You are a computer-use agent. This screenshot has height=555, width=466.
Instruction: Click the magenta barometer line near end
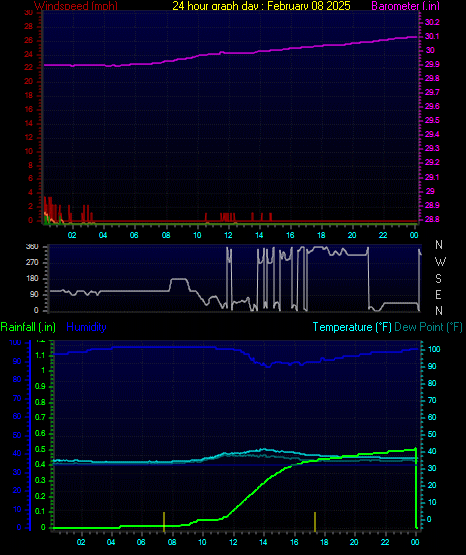(407, 37)
